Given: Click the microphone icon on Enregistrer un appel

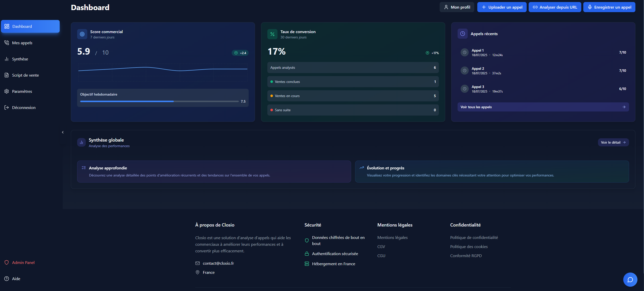Looking at the screenshot, I should pyautogui.click(x=590, y=7).
